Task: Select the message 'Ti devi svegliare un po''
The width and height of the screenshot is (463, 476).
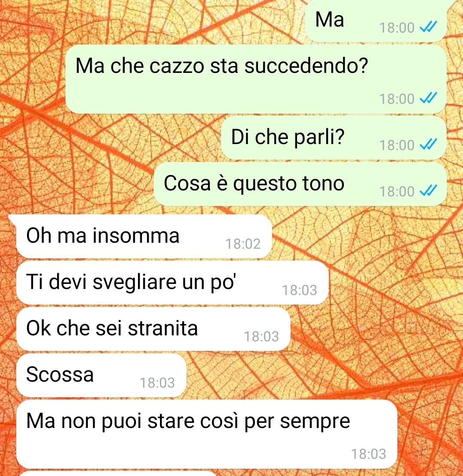Action: [172, 283]
